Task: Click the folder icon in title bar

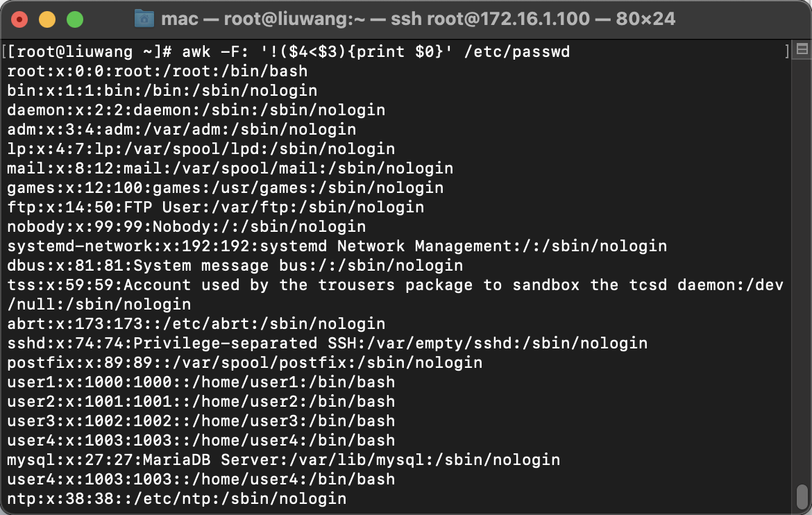Action: (x=144, y=19)
